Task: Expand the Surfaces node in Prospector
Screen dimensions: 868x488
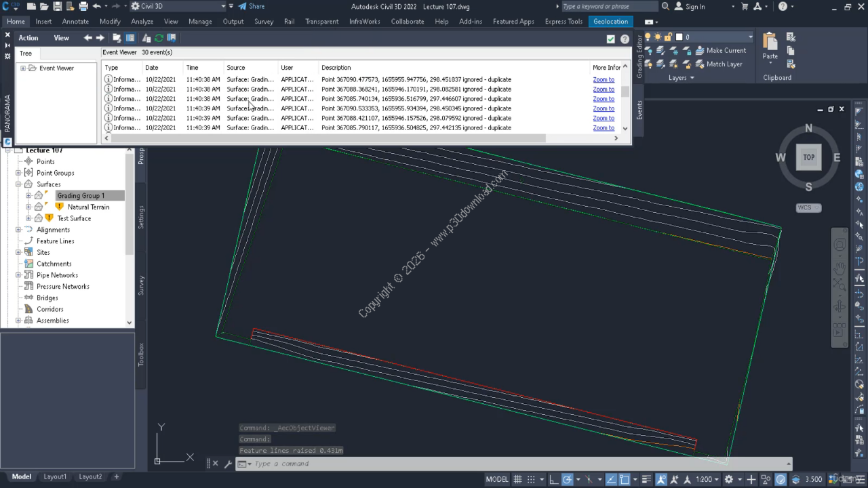Action: click(18, 184)
